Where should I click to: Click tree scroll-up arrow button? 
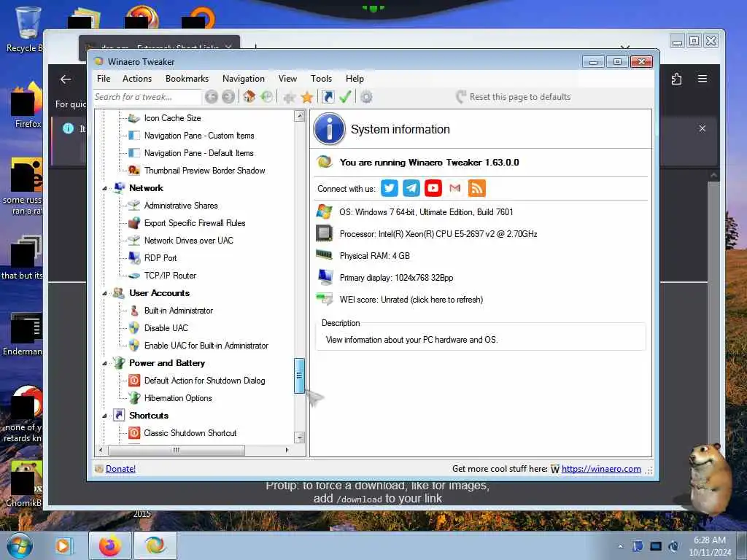(x=300, y=116)
